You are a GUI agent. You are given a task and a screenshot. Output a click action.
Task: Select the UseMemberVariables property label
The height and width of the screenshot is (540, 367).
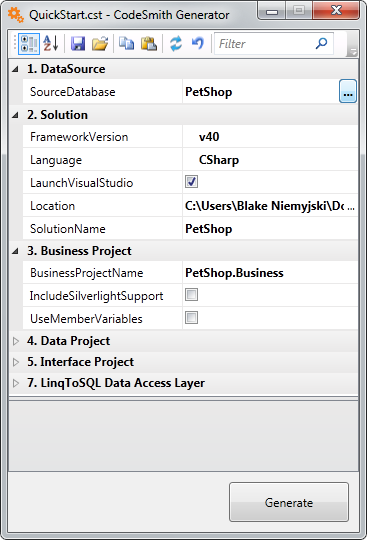86,319
